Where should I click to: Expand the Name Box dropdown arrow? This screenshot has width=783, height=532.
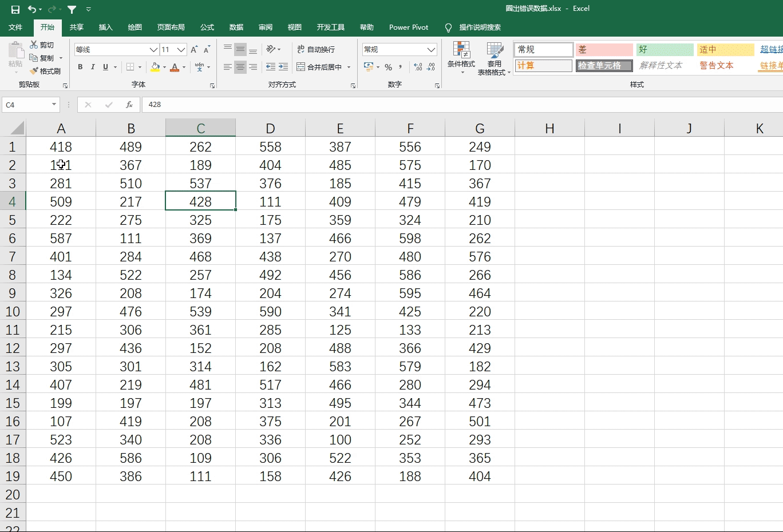tap(54, 105)
